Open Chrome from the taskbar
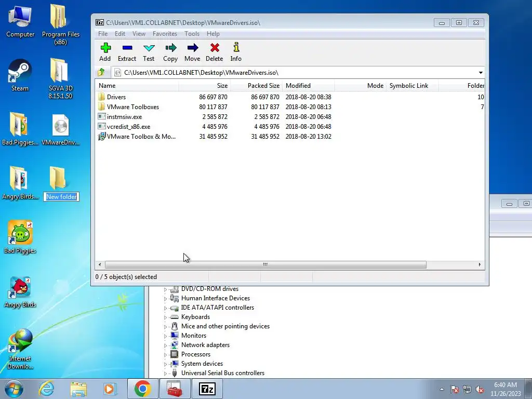532x399 pixels. point(142,389)
